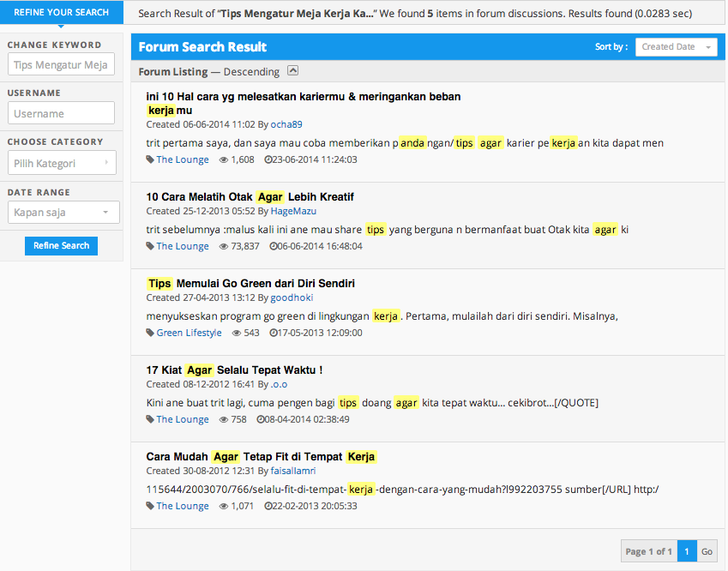Viewport: 728px width, 571px height.
Task: Click the eye views icon next to 1,071
Action: 223,506
